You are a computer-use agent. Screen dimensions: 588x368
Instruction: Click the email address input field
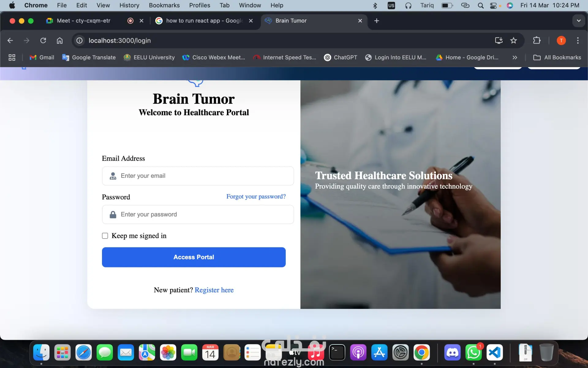(198, 176)
